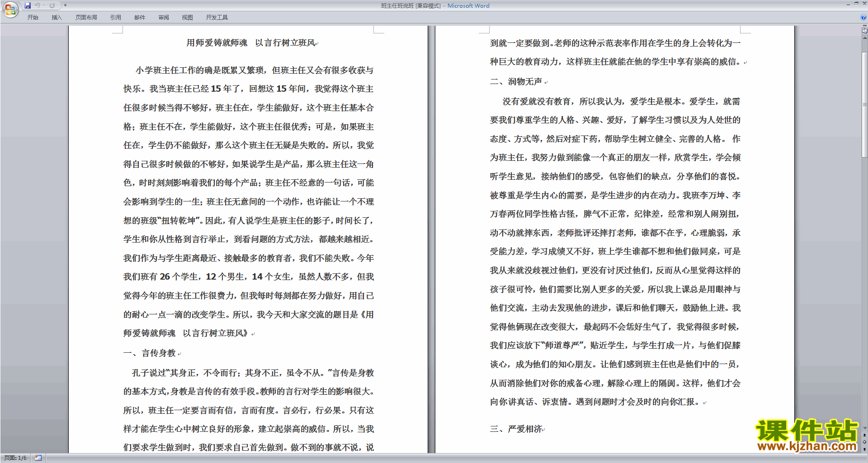
Task: Switch to the 页面布局 tab
Action: pos(86,18)
